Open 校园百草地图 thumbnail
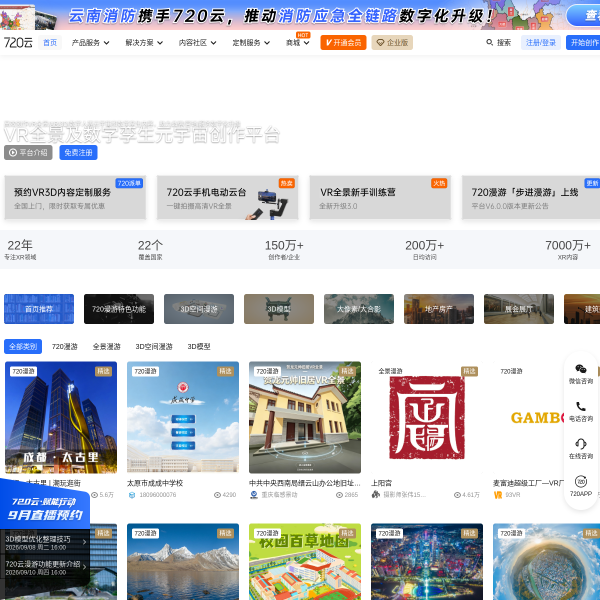 click(305, 562)
